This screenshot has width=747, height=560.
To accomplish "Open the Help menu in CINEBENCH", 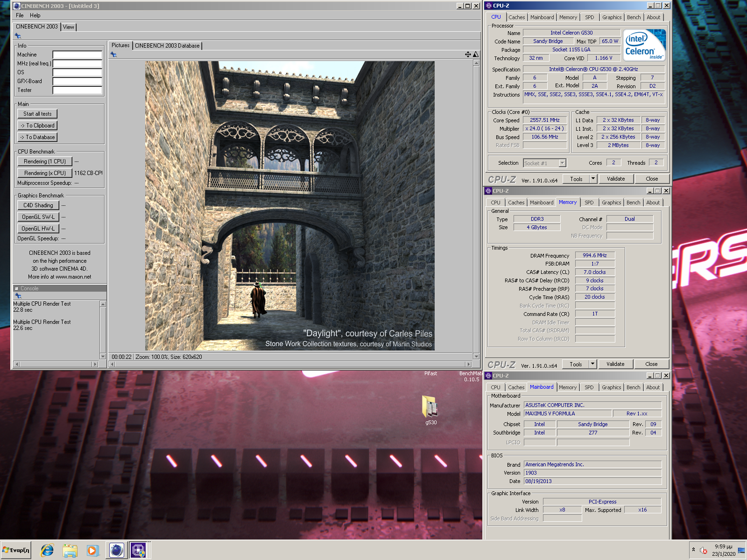I will coord(35,15).
